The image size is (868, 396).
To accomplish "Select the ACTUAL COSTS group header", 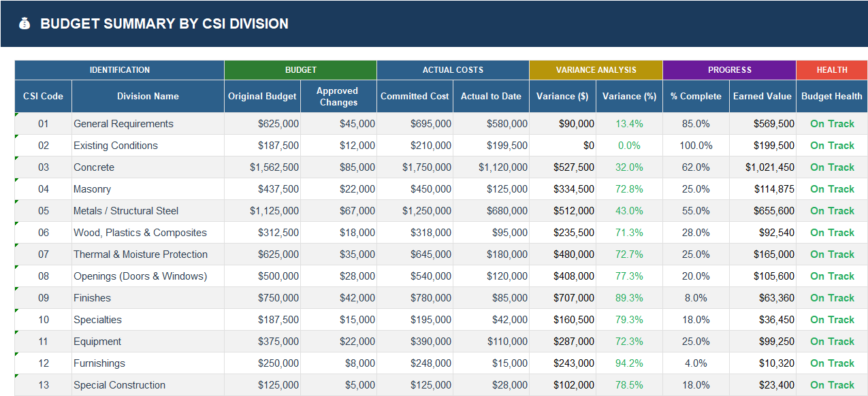I will pos(453,70).
